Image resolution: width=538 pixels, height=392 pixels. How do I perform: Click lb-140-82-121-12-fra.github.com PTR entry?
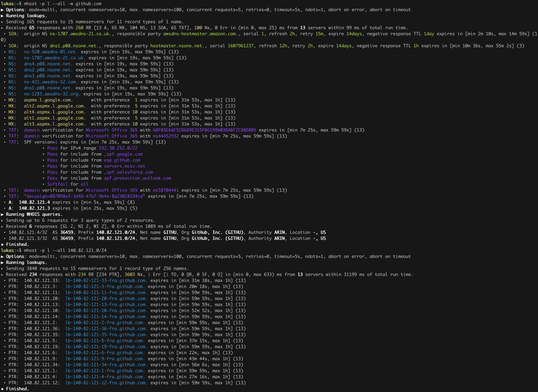click(106, 383)
